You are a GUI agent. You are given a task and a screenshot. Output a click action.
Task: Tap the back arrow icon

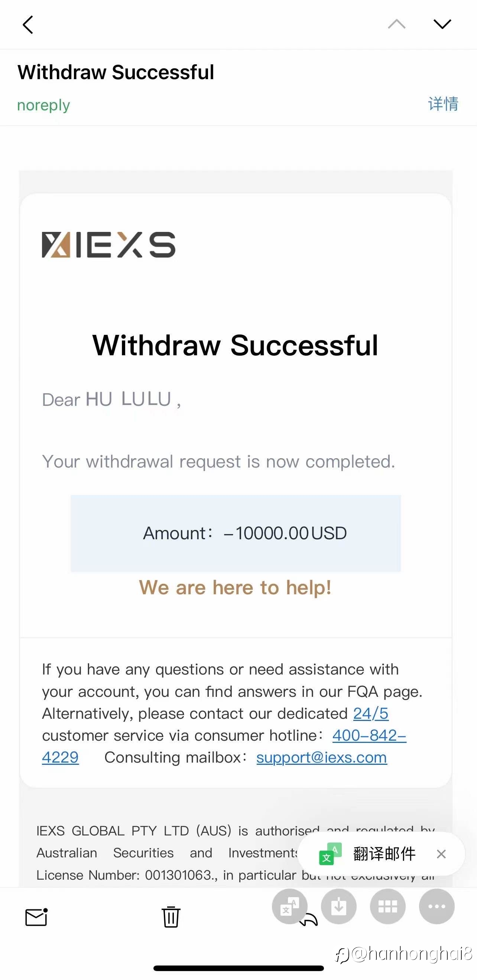tap(28, 25)
